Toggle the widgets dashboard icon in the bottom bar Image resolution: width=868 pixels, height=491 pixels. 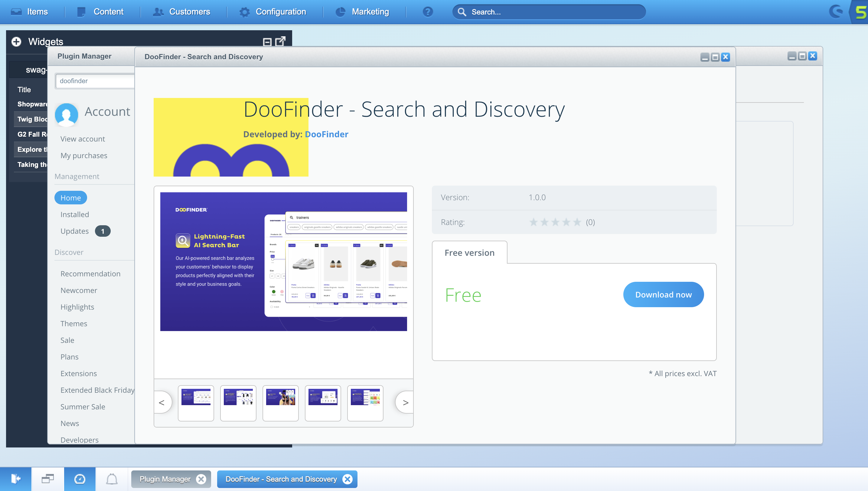80,479
